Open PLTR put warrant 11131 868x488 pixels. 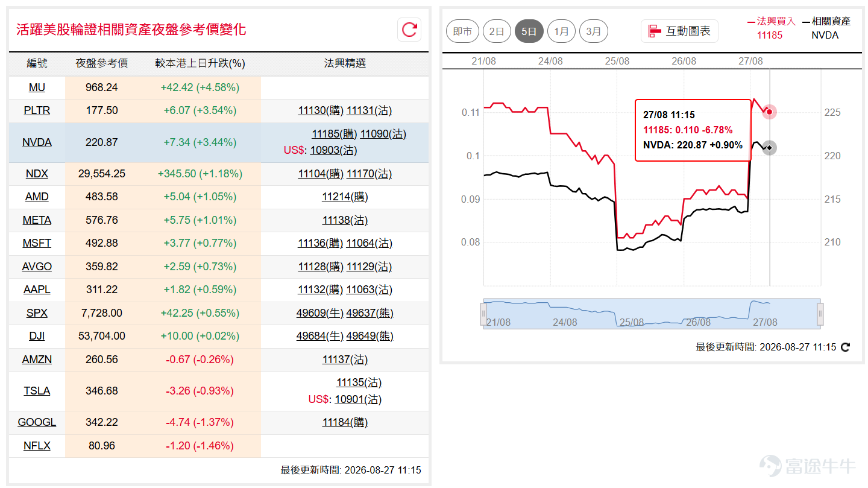pos(369,110)
